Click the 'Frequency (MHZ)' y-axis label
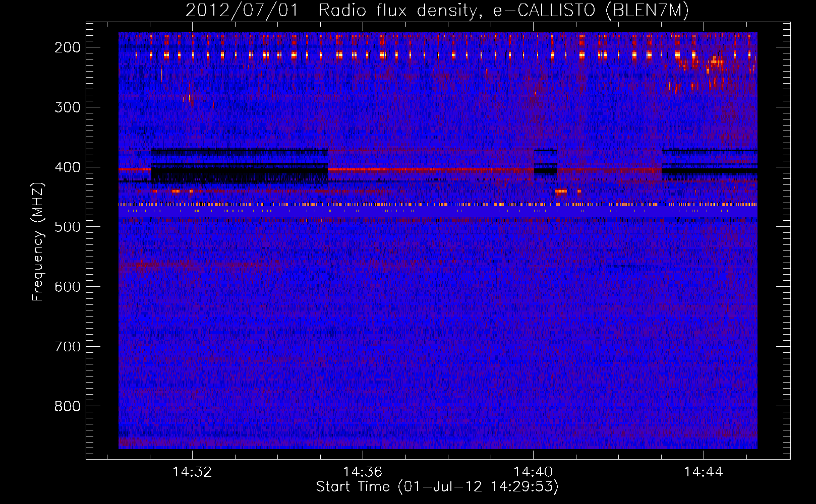 38,241
